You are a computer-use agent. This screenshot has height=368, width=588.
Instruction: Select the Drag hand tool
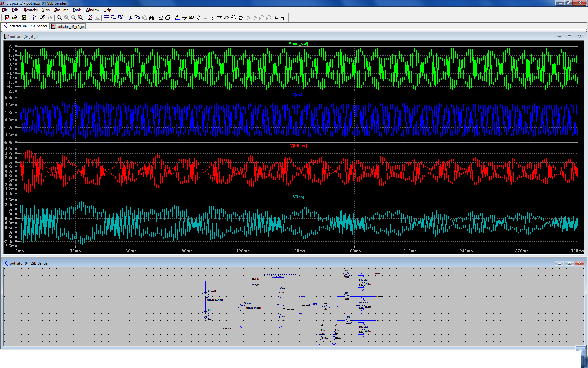[x=241, y=18]
